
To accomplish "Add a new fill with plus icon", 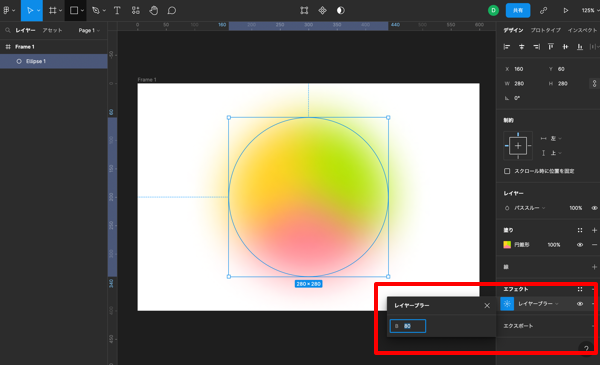I will [594, 230].
